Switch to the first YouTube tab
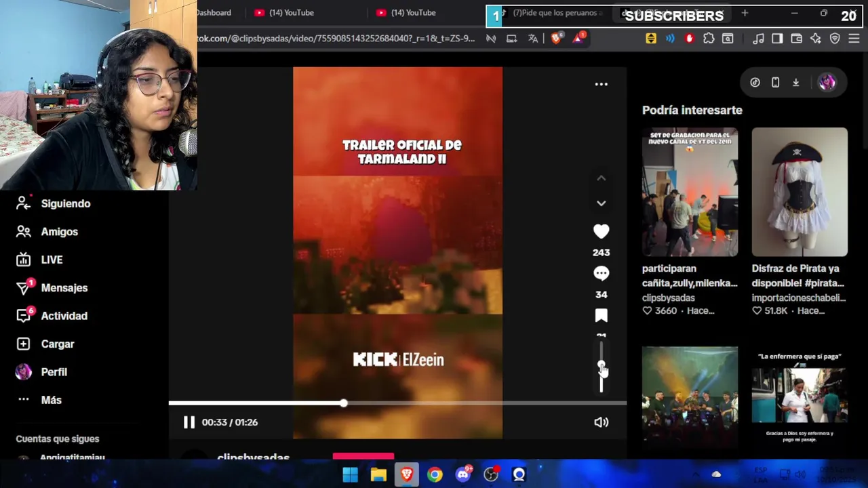Viewport: 868px width, 488px height. point(292,13)
